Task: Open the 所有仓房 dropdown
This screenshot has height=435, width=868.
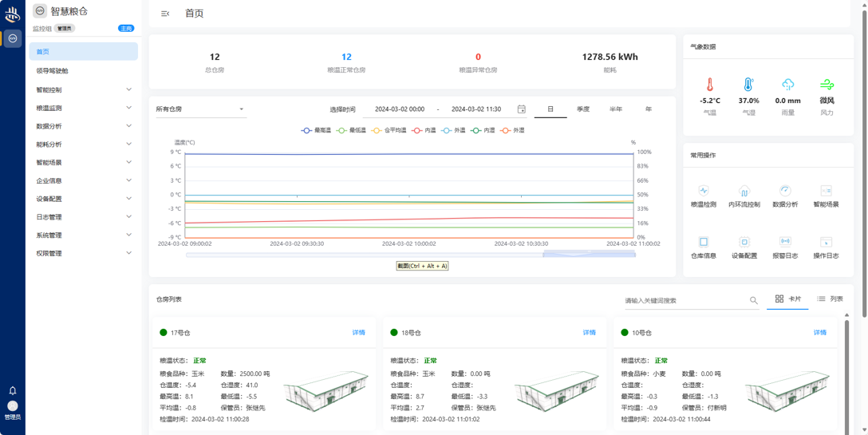Action: (x=199, y=109)
